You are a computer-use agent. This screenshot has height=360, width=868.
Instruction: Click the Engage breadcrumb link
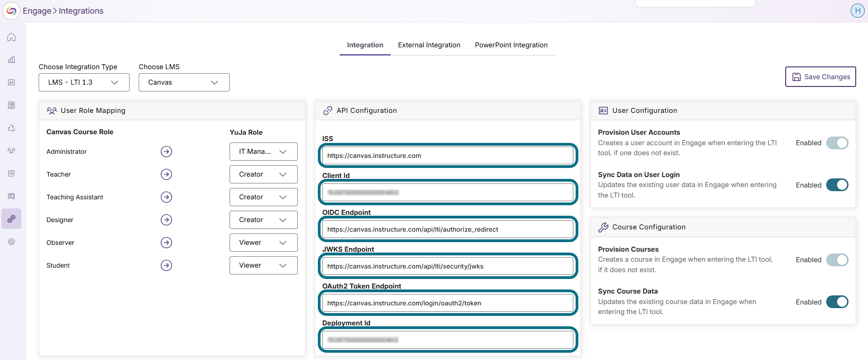[37, 11]
